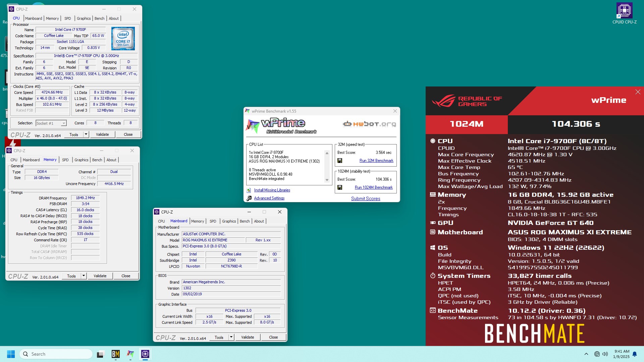The image size is (644, 362).
Task: Click Tools button in Mainboard window
Action: [x=219, y=337]
